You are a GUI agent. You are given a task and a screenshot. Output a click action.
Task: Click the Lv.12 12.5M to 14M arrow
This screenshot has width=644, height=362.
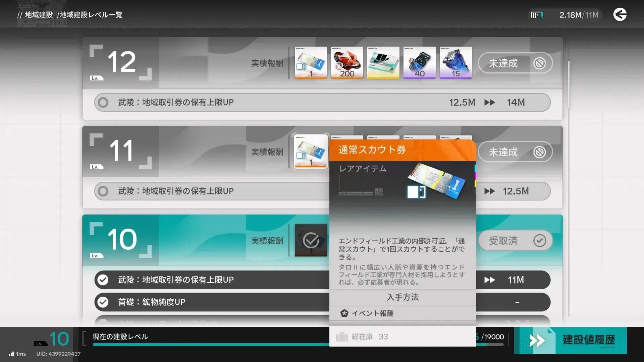point(490,102)
